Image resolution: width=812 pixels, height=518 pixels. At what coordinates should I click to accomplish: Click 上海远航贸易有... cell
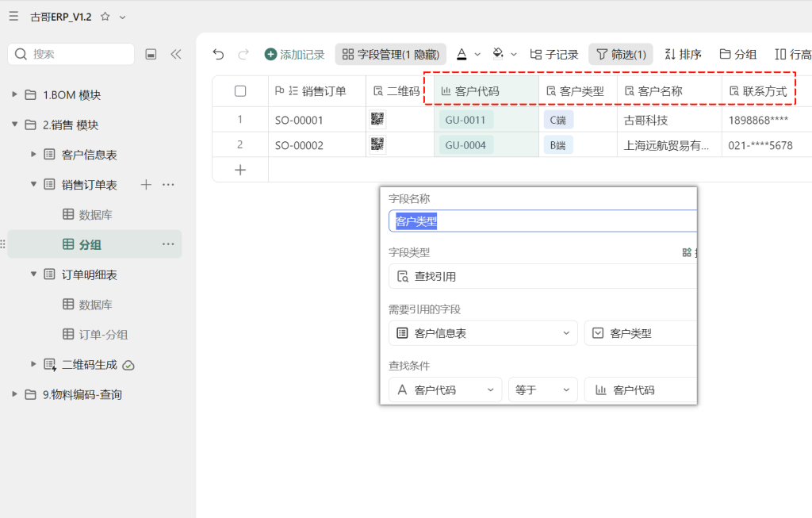[669, 145]
